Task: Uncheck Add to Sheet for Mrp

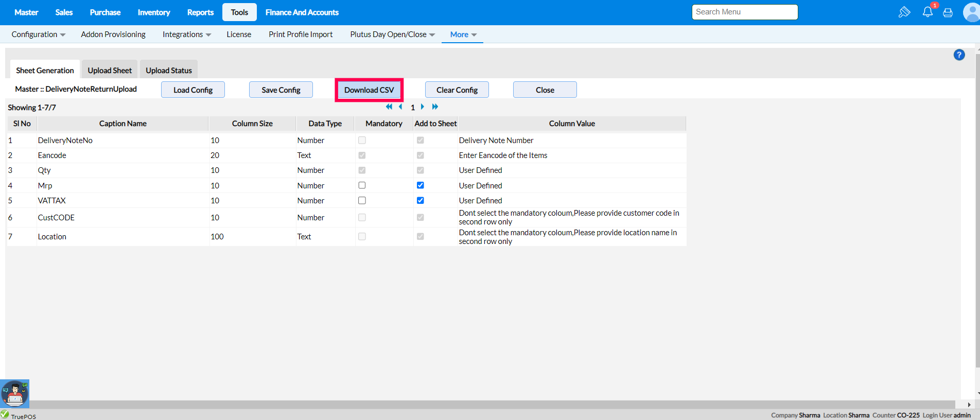Action: click(421, 185)
